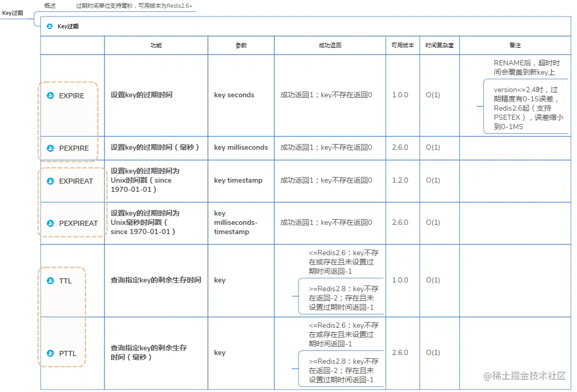Click the icon beside the Key过期 table title
The height and width of the screenshot is (392, 577).
point(50,26)
